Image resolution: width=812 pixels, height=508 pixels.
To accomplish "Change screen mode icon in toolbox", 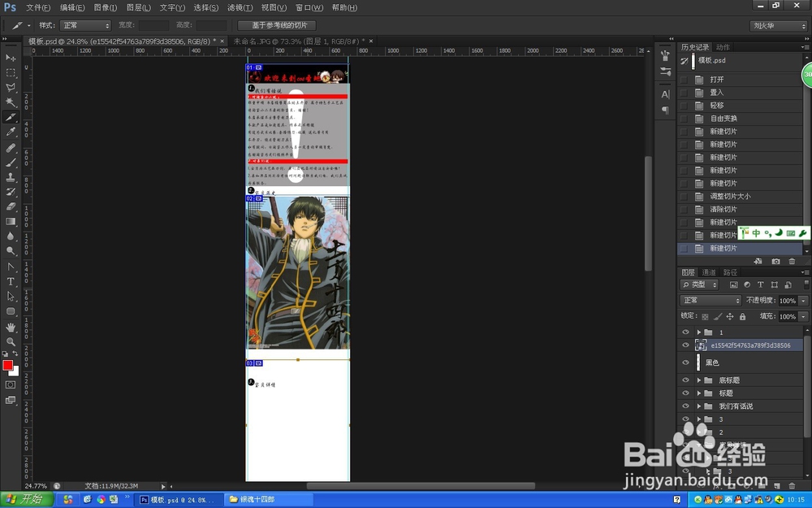I will tap(11, 400).
